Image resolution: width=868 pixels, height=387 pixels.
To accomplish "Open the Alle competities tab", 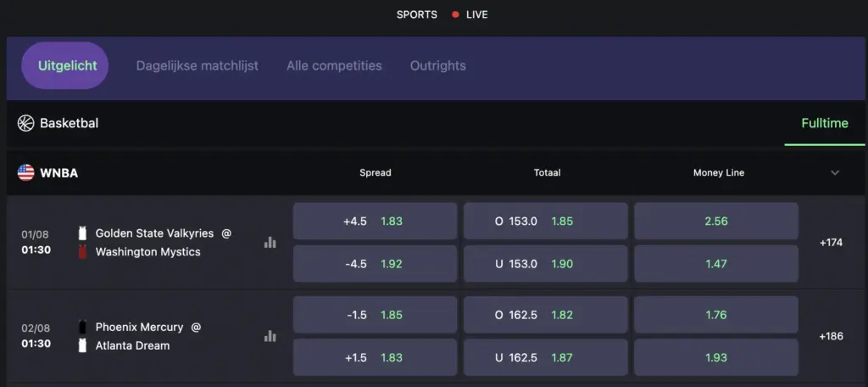I will [334, 65].
